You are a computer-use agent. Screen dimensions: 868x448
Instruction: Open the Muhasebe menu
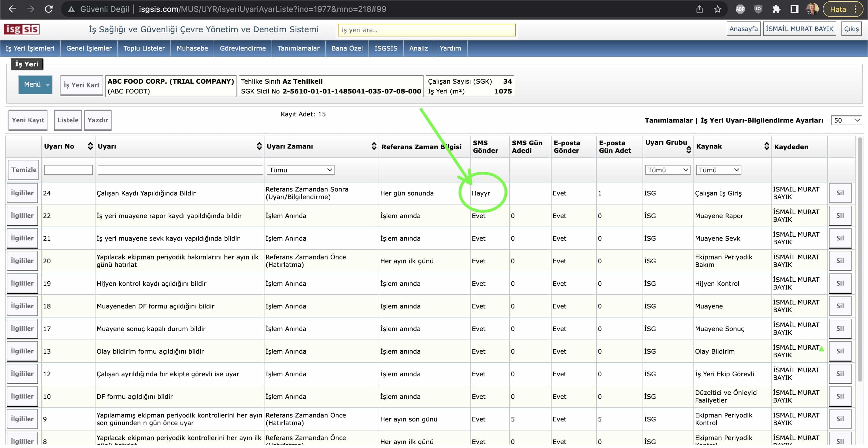point(192,48)
